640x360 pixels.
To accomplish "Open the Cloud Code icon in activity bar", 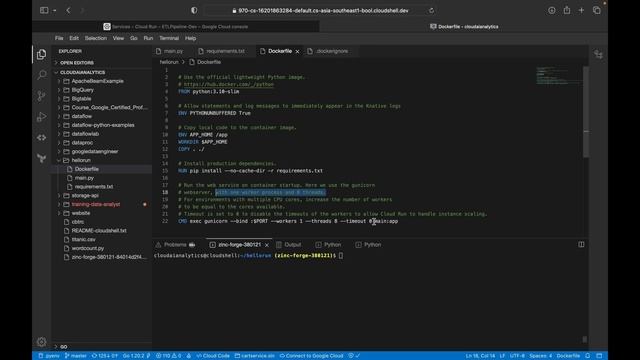I will pyautogui.click(x=41, y=138).
